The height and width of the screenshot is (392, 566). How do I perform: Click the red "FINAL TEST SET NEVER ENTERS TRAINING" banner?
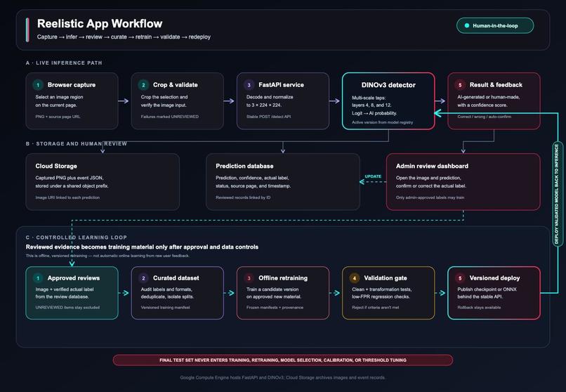283,360
